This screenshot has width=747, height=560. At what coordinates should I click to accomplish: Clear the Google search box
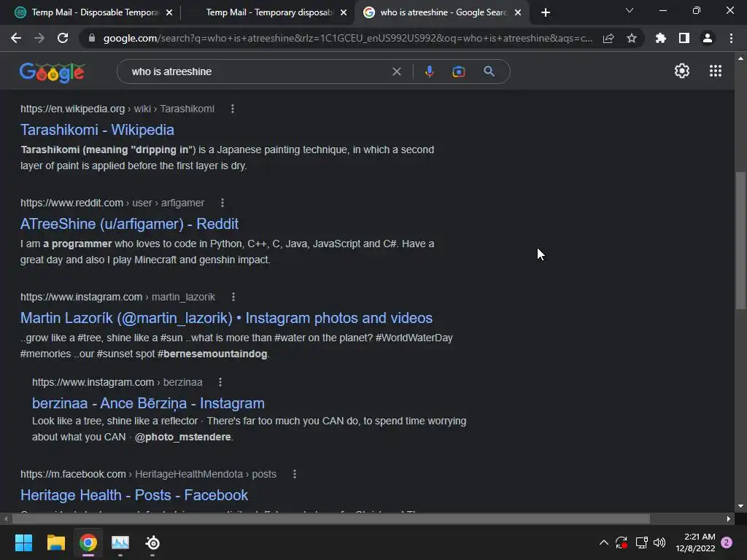tap(396, 71)
